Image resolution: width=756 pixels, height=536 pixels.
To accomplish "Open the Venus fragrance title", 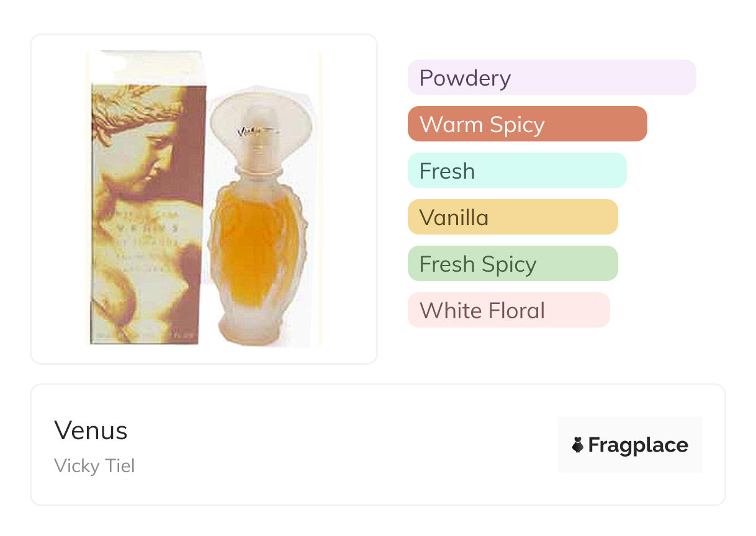I will coord(91,431).
